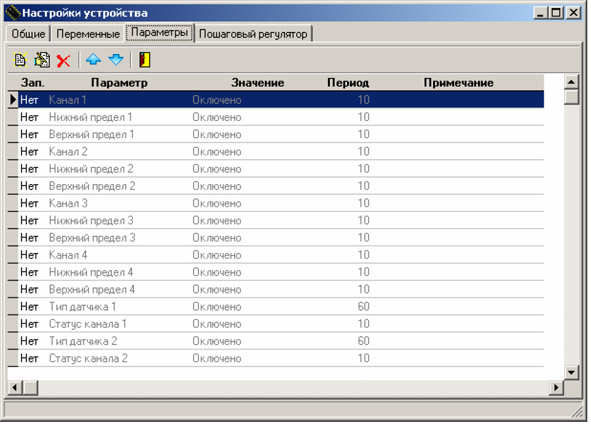Open the Переменные tab
The width and height of the screenshot is (591, 425).
pyautogui.click(x=88, y=34)
